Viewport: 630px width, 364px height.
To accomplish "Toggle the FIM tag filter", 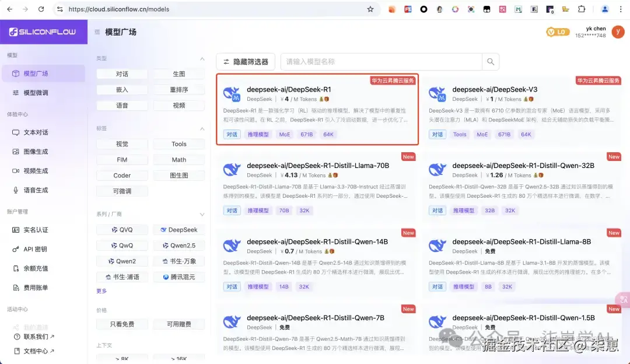I will click(122, 159).
